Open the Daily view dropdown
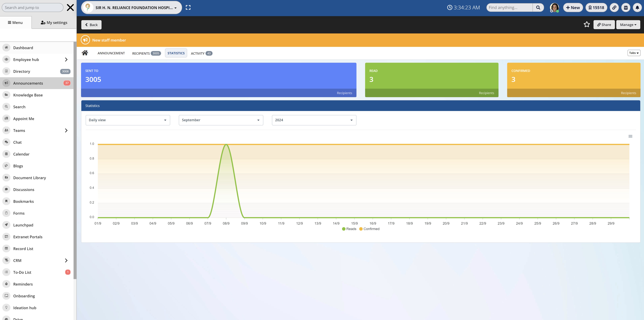This screenshot has height=320, width=644. (127, 120)
